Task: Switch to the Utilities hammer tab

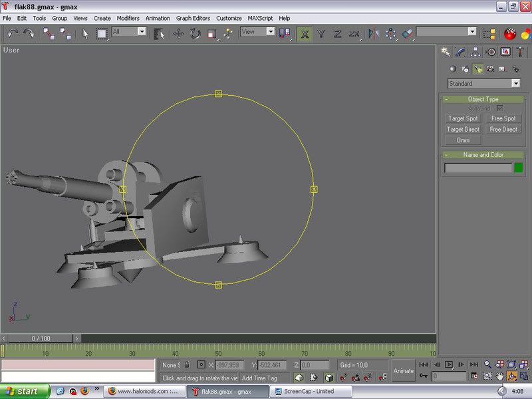Action: [520, 52]
